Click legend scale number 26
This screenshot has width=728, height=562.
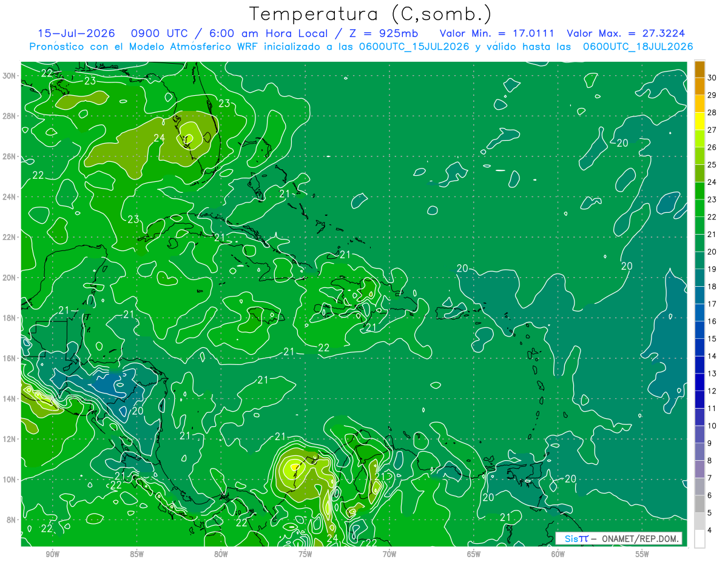712,147
